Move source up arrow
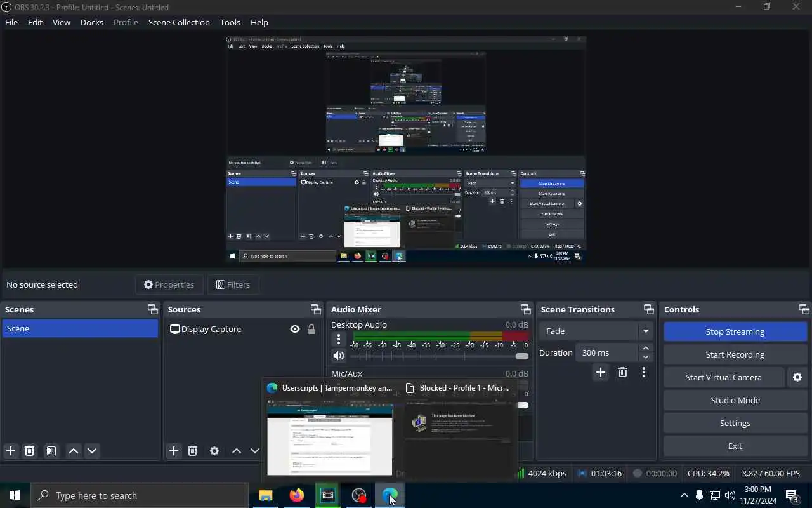This screenshot has width=812, height=508. point(237,451)
